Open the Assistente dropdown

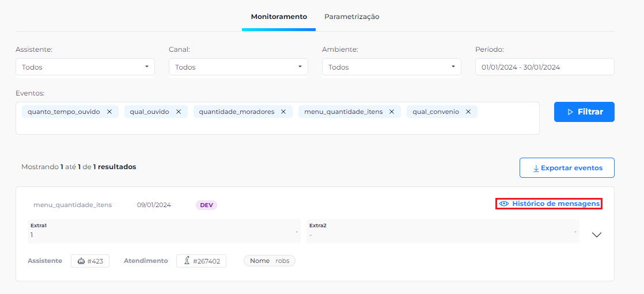pos(85,67)
